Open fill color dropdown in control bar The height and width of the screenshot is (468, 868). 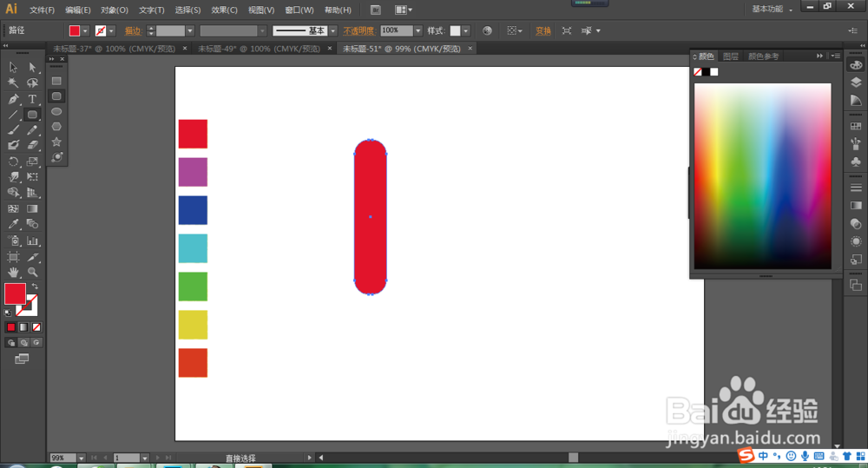pos(85,31)
